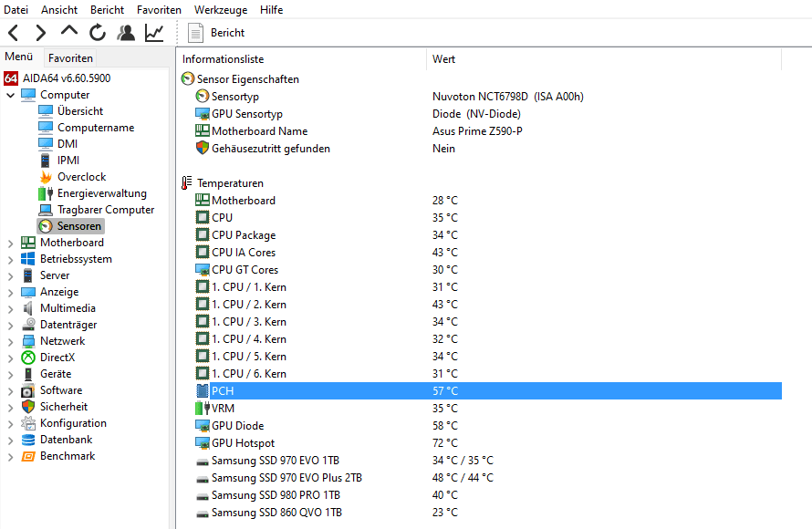Go back with the left arrow toolbar icon
Viewport: 812px width, 529px height.
tap(14, 33)
